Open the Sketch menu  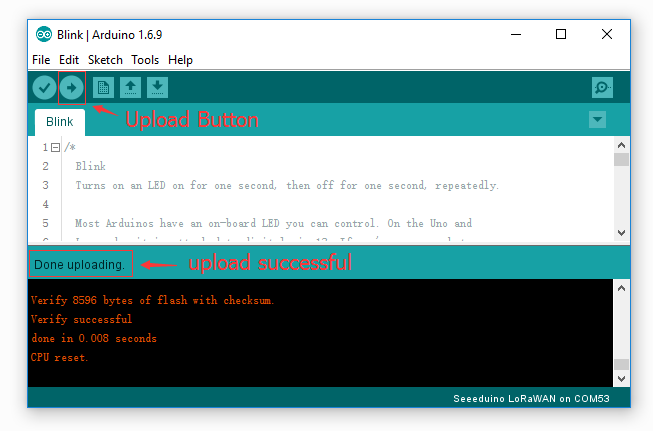pyautogui.click(x=105, y=60)
